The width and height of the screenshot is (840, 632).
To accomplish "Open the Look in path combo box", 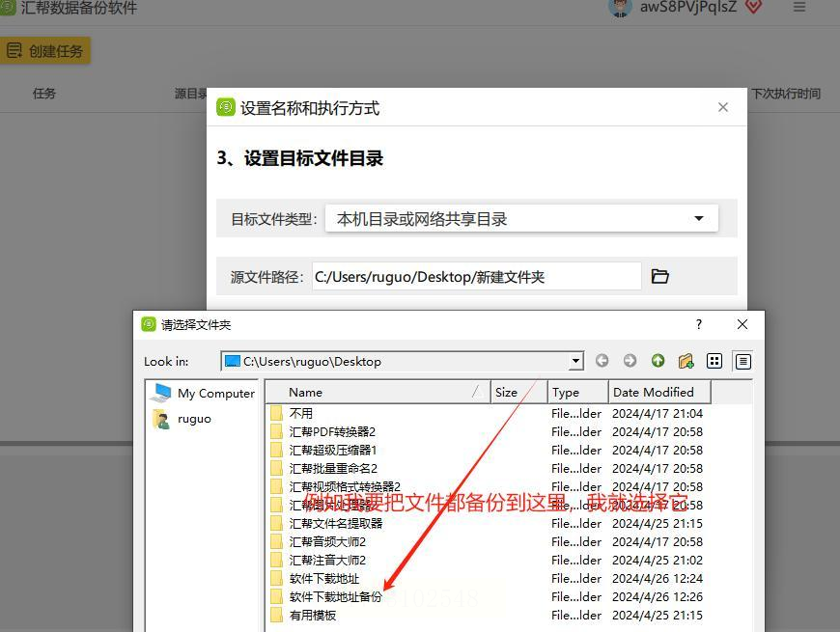I will (402, 361).
